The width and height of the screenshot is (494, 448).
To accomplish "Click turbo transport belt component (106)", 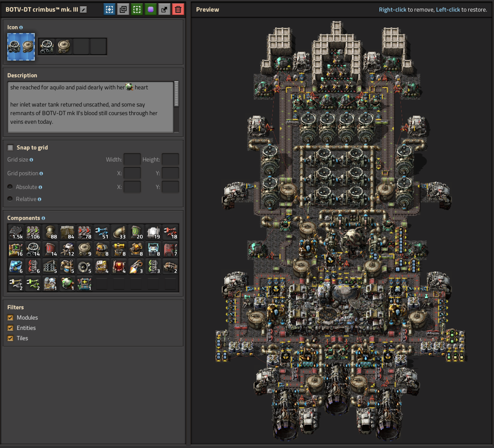I will point(33,232).
